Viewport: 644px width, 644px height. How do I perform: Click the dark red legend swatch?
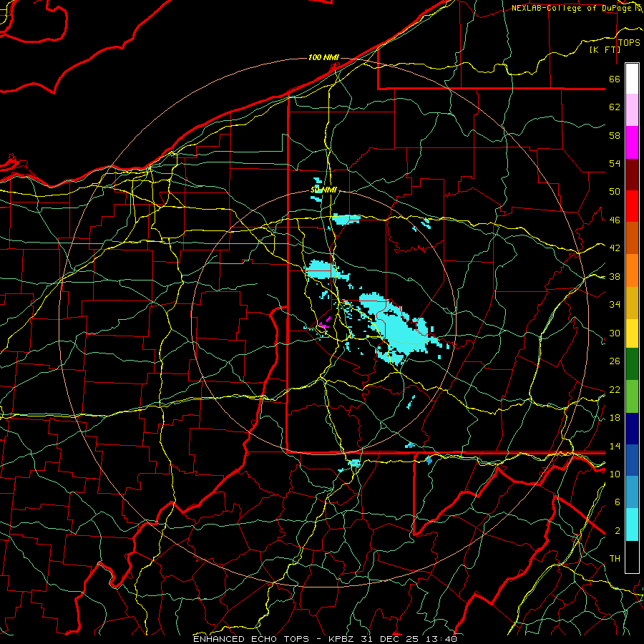(x=632, y=175)
